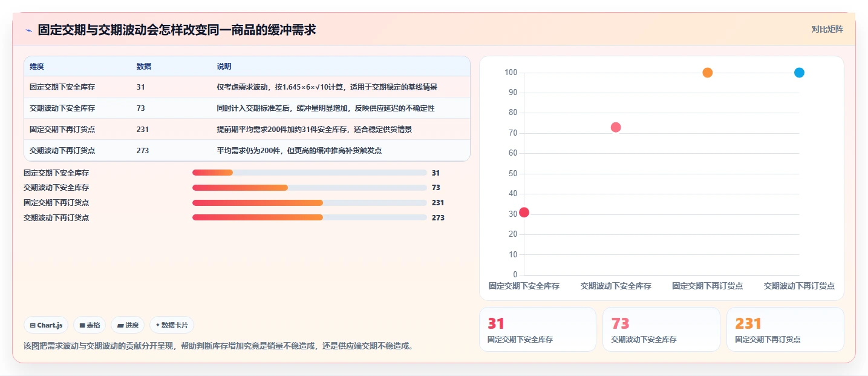The image size is (868, 376).
Task: Select the 进度 tag chip
Action: [x=128, y=325]
